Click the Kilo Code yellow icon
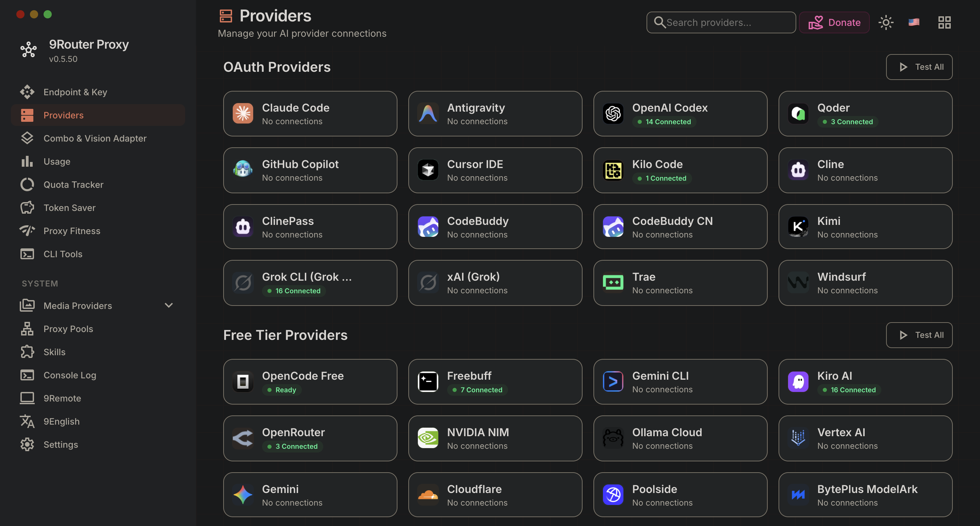The image size is (980, 526). (613, 170)
